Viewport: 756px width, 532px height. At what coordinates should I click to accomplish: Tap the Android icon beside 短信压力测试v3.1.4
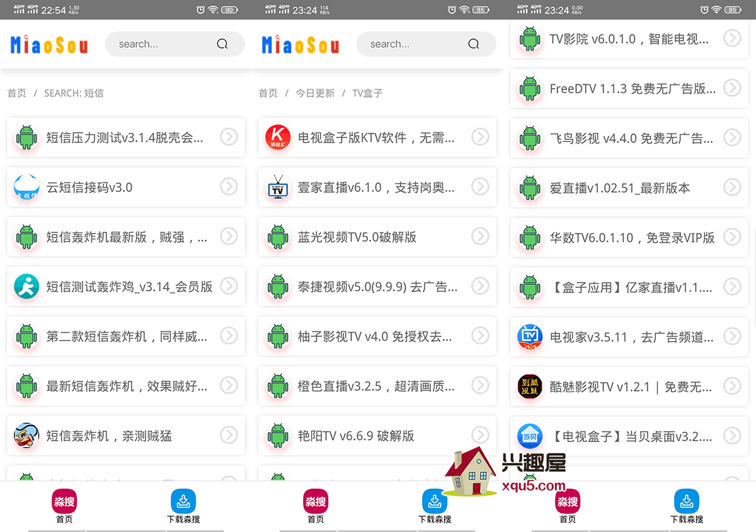(26, 137)
